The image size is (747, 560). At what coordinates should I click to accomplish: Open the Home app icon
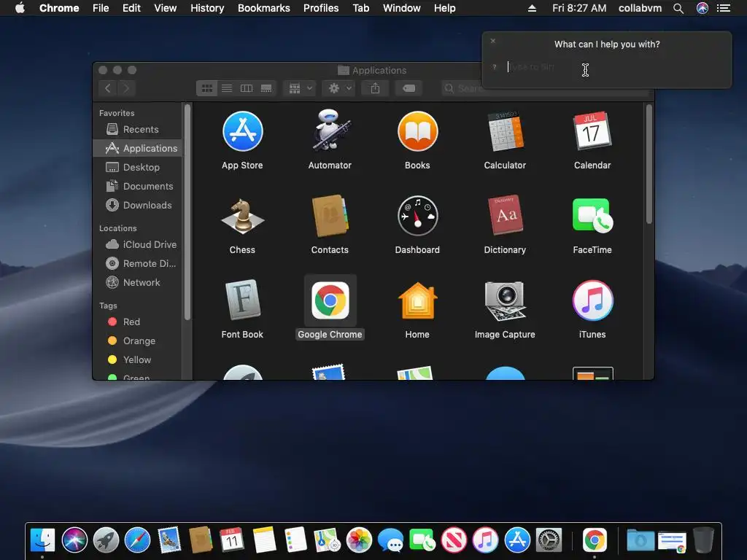[x=417, y=300]
